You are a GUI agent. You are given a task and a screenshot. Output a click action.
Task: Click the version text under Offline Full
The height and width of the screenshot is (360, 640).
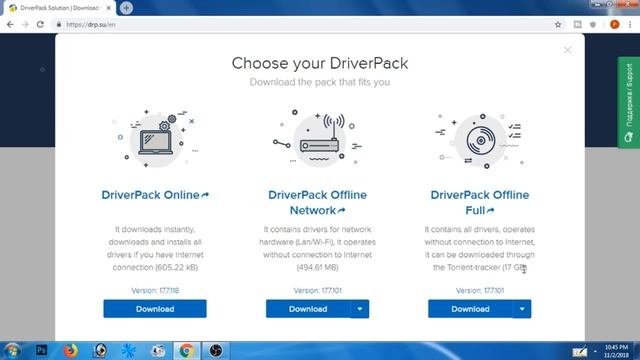[480, 291]
